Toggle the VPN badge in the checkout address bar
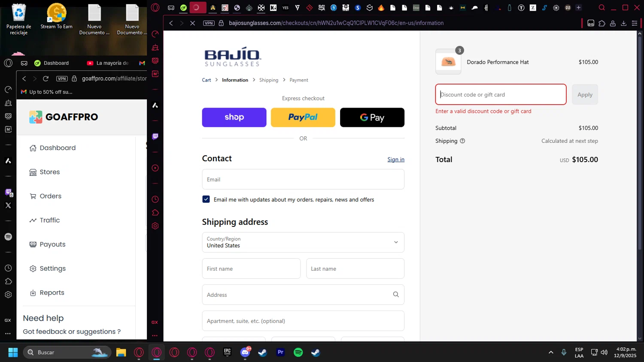The width and height of the screenshot is (644, 362). tap(209, 23)
